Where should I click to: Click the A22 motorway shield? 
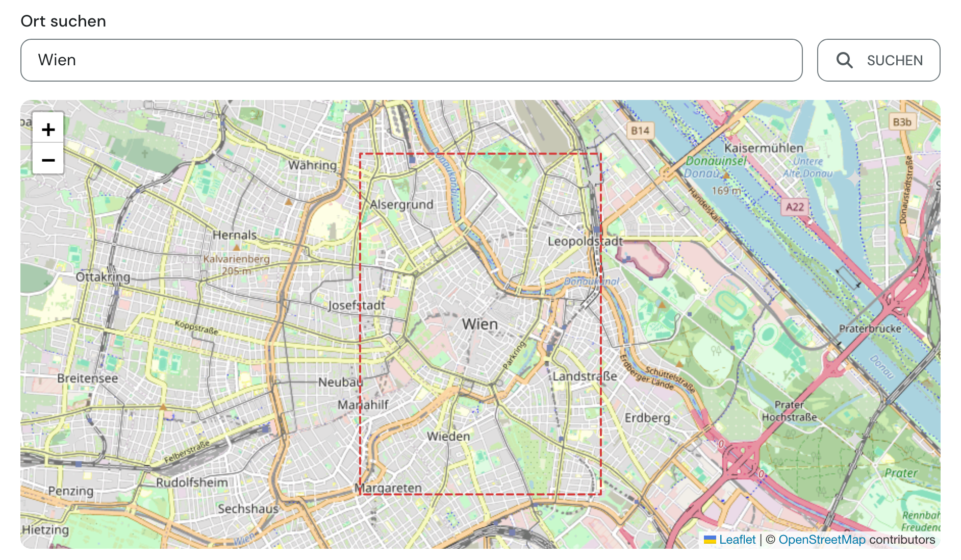(x=794, y=207)
